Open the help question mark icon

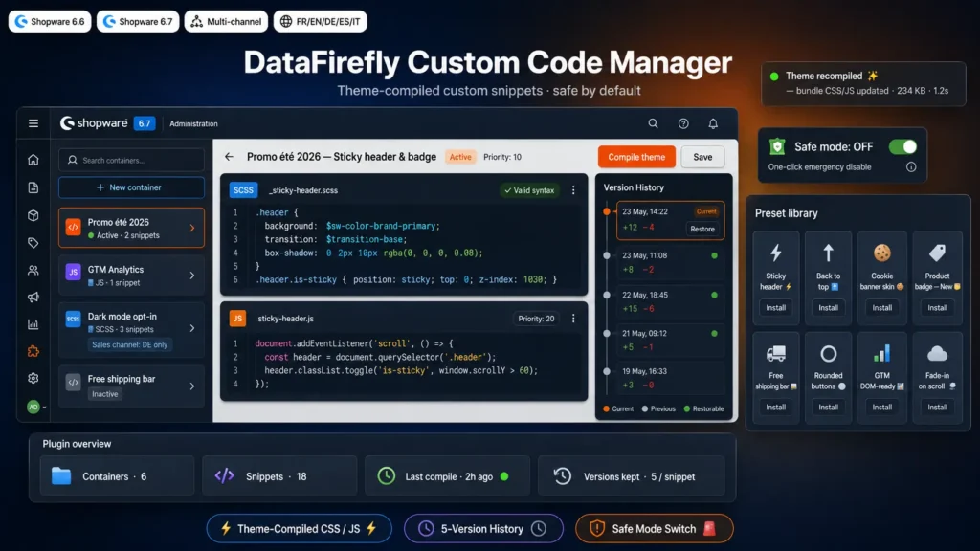[x=683, y=123]
